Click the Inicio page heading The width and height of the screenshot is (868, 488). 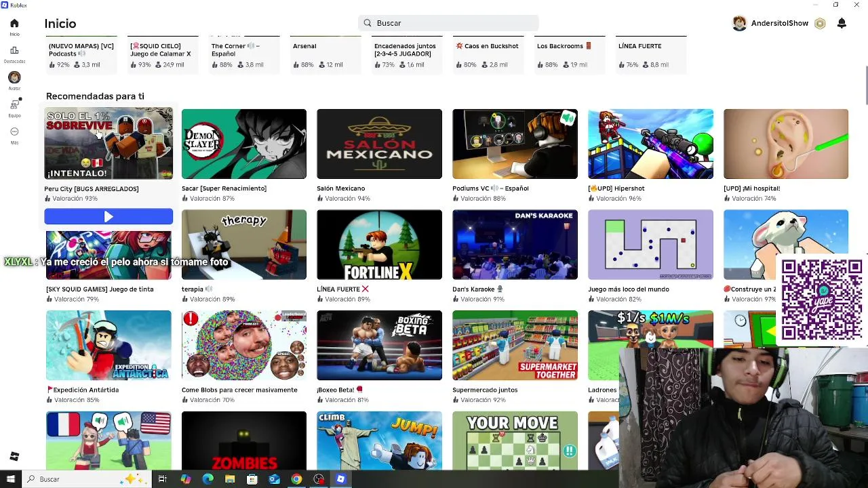click(60, 24)
